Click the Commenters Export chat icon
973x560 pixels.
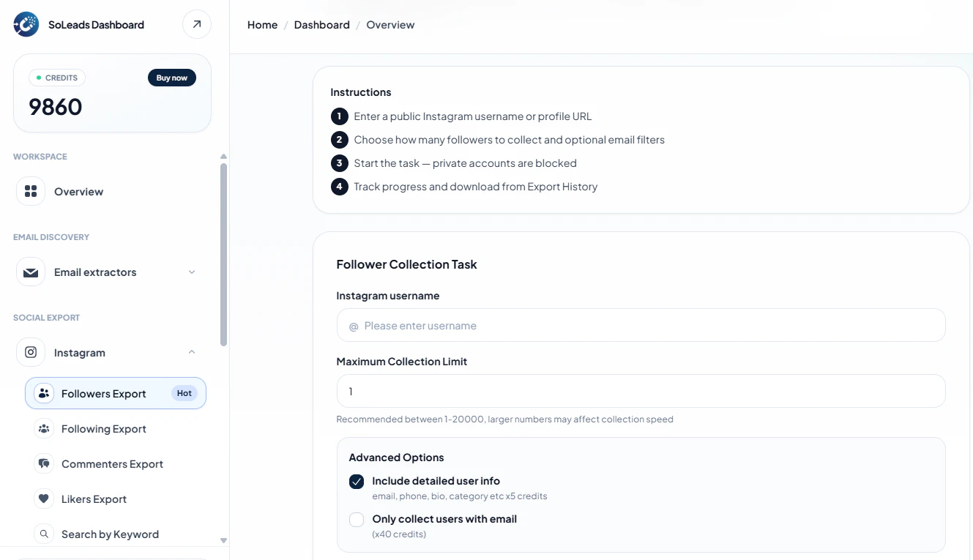click(44, 463)
